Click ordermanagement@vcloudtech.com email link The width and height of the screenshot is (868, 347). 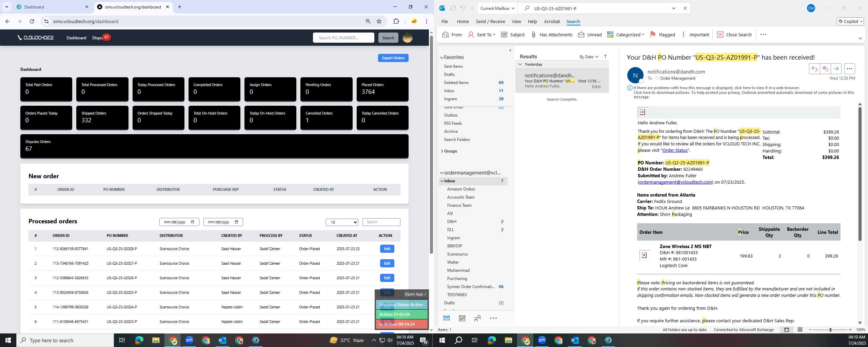click(x=675, y=182)
